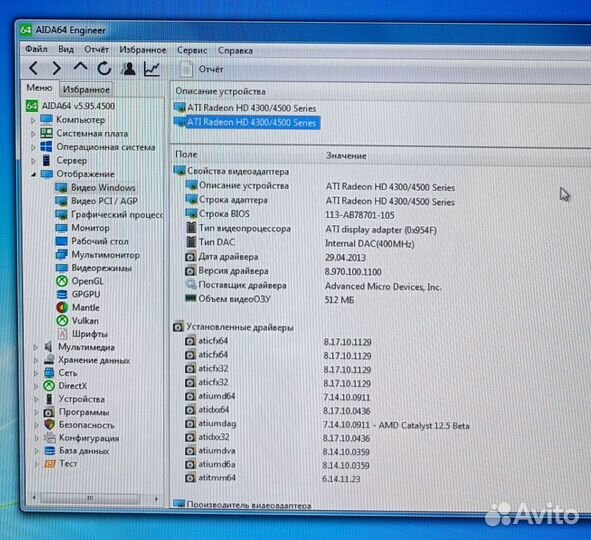Select the Тип видеопроцессора field row

pyautogui.click(x=311, y=229)
